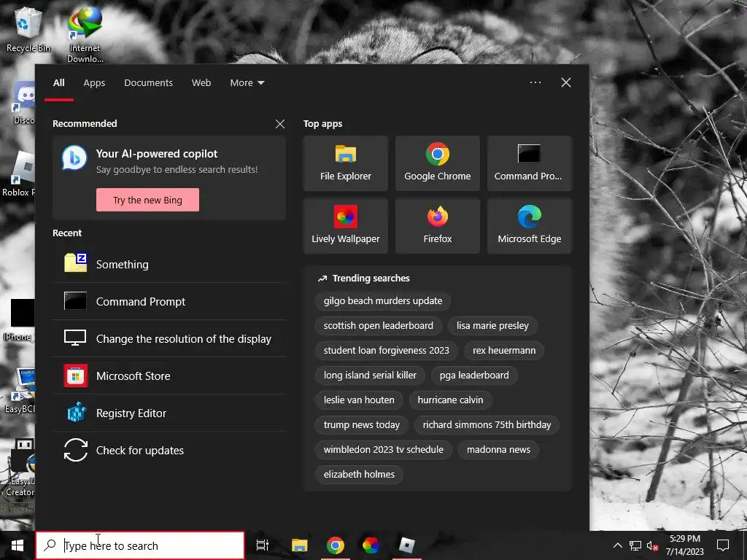Launch Google Chrome from Top apps
The width and height of the screenshot is (747, 560).
click(438, 163)
